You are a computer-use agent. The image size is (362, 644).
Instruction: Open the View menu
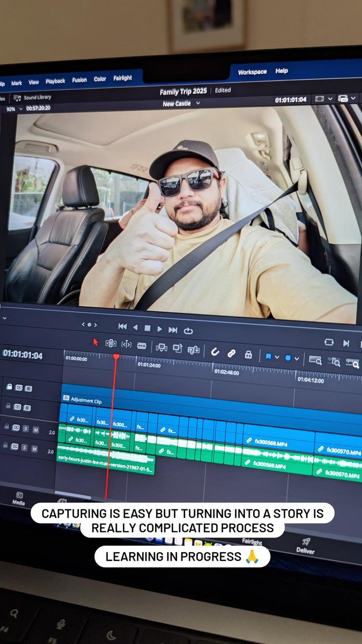34,82
